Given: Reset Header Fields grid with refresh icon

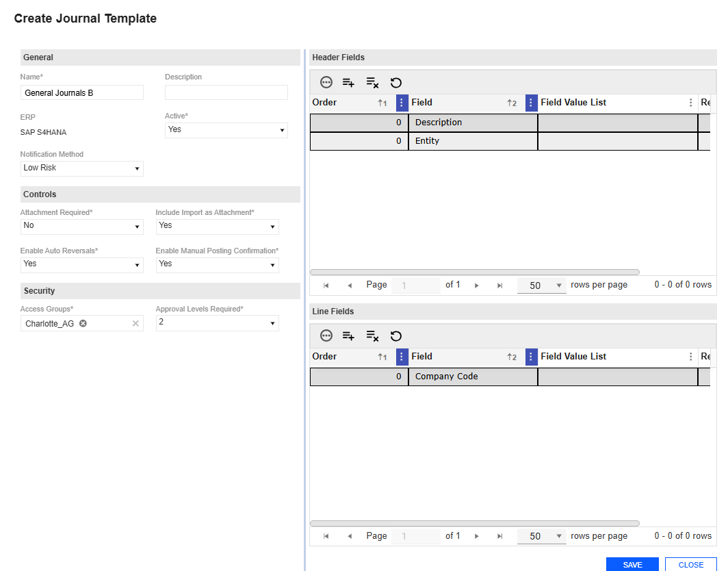Looking at the screenshot, I should (396, 83).
